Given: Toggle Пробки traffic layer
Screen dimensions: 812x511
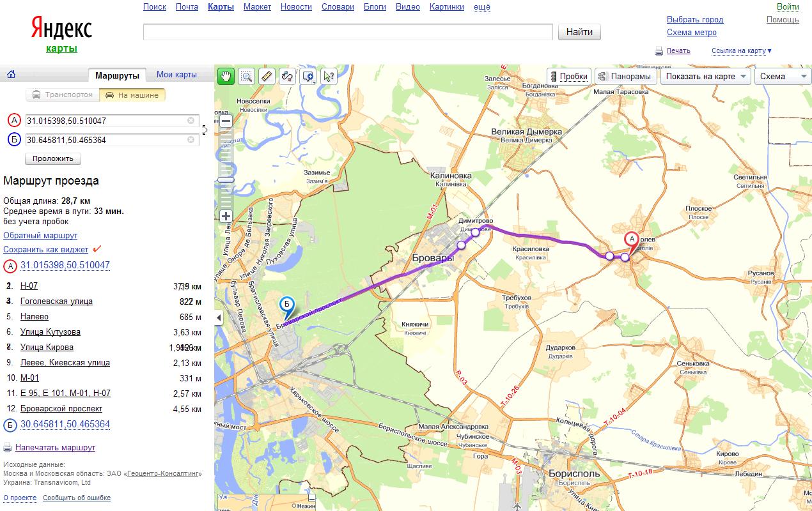Looking at the screenshot, I should pyautogui.click(x=568, y=77).
